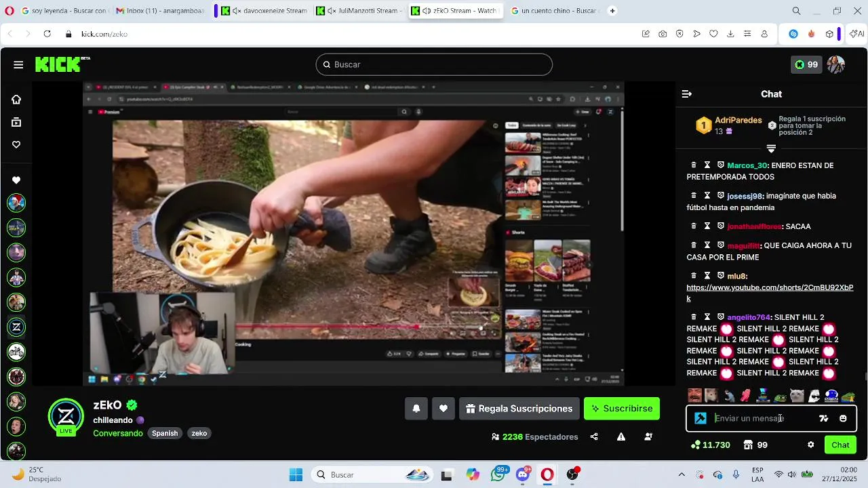868x488 pixels.
Task: Open a new browser tab
Action: click(x=612, y=11)
